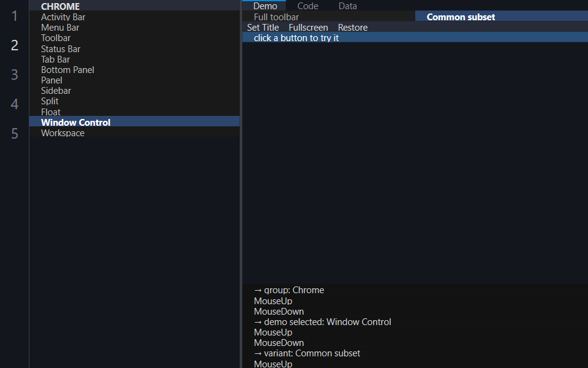Screen dimensions: 588x368
Task: Click the Restore toolbar button
Action: click(x=353, y=28)
